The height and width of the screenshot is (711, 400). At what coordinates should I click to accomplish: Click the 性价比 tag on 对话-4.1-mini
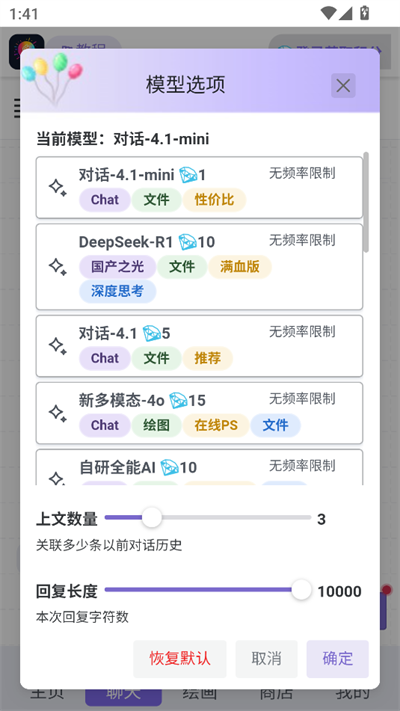(215, 200)
